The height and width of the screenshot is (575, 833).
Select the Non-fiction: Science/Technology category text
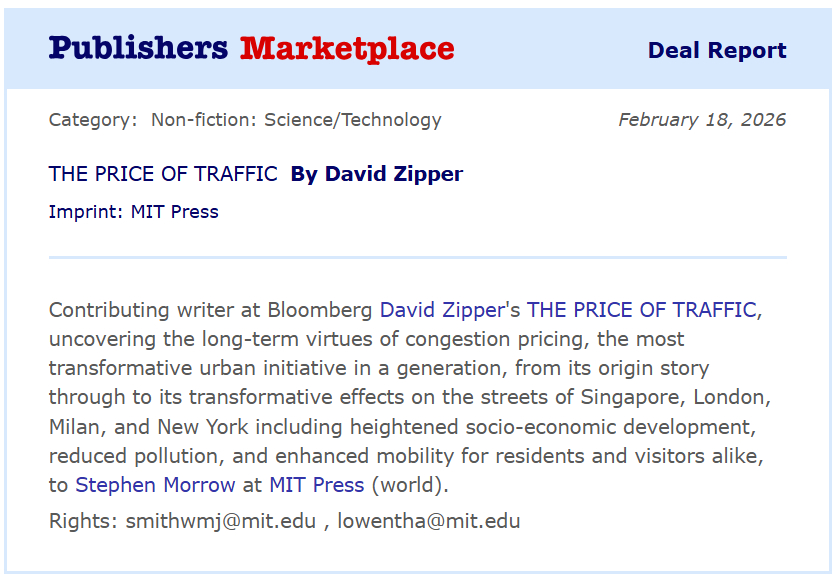pos(296,120)
